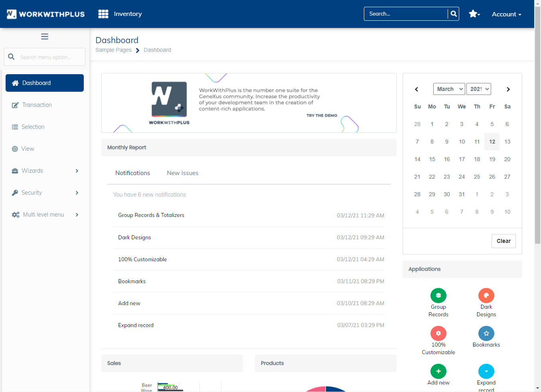The height and width of the screenshot is (392, 541).
Task: Focus the sidebar search menu option field
Action: coord(50,57)
